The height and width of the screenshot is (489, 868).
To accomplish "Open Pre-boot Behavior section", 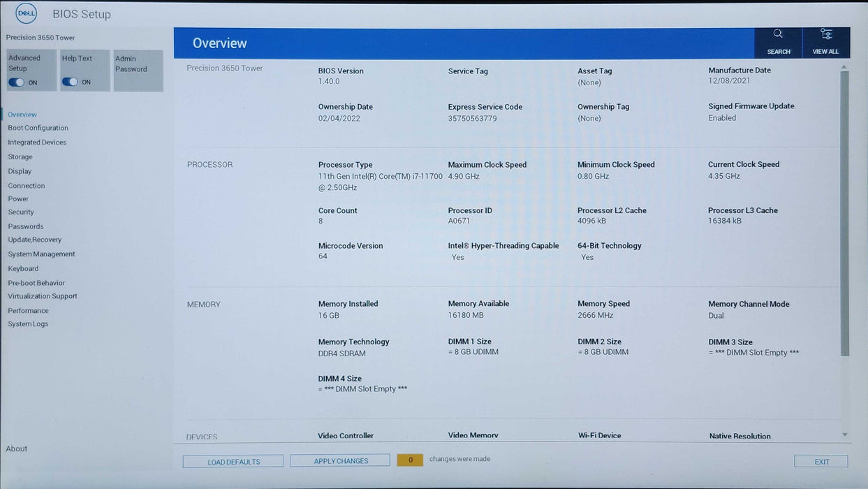I will pyautogui.click(x=36, y=283).
